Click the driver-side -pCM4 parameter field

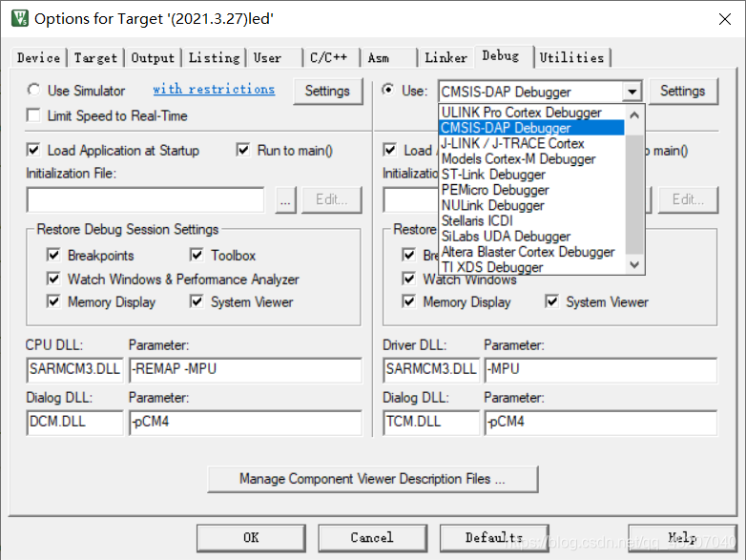601,422
